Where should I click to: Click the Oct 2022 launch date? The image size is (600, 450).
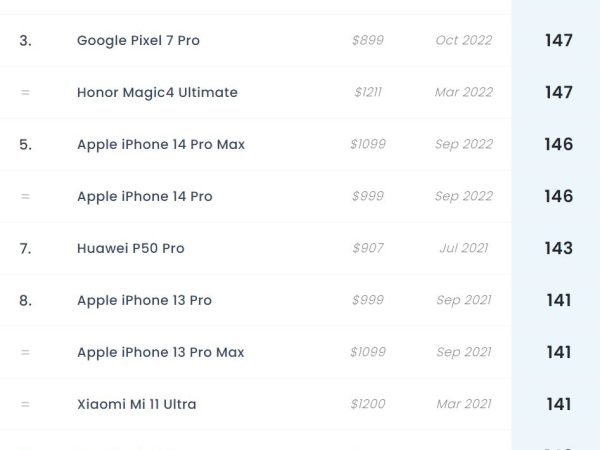point(464,40)
